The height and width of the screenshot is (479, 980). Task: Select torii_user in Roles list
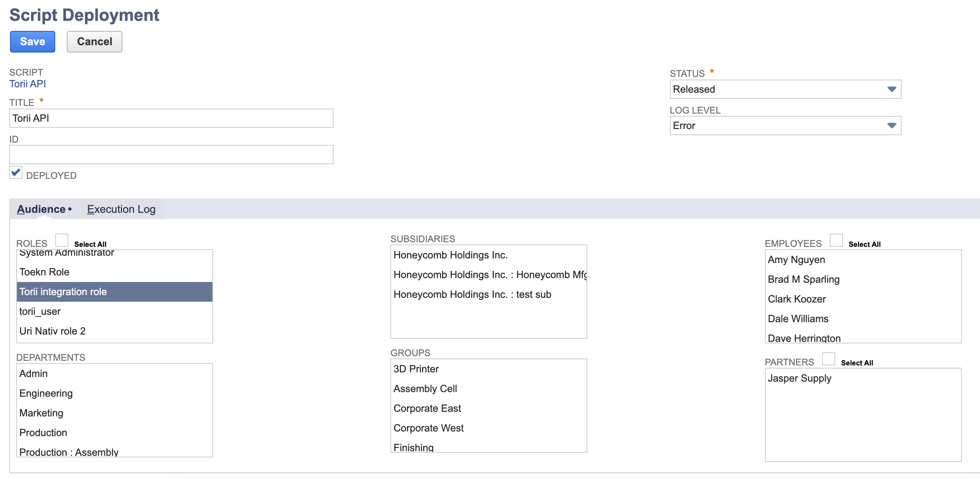(x=115, y=311)
